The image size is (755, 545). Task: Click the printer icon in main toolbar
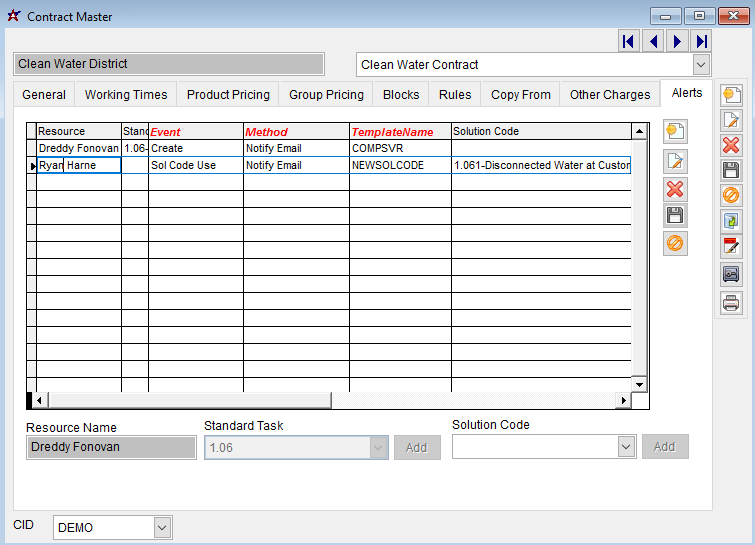[731, 302]
